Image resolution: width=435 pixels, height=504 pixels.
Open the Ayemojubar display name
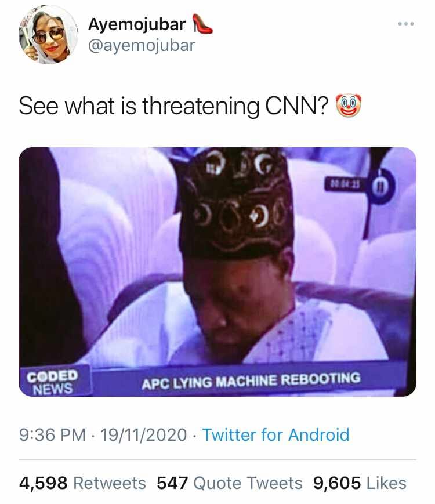137,24
